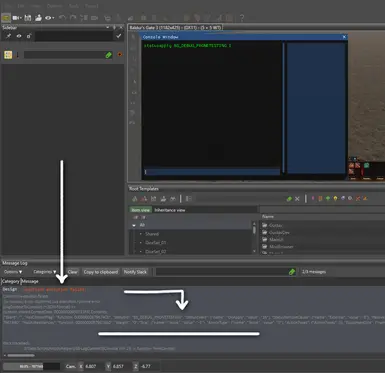Select the Item view tab
The image size is (385, 373).
[x=140, y=210]
